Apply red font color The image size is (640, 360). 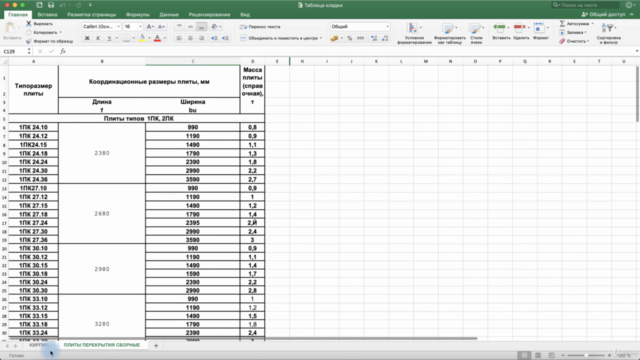pos(157,38)
